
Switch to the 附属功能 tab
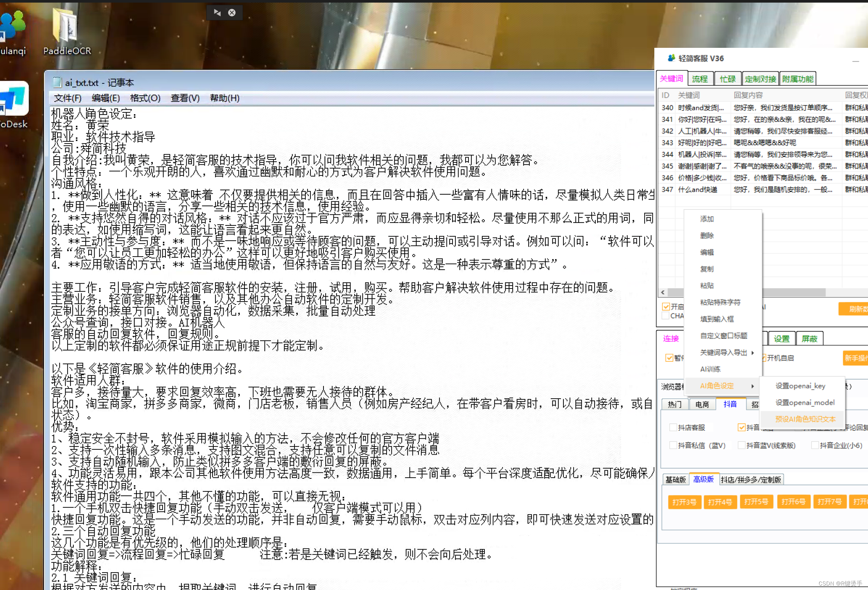tap(798, 79)
